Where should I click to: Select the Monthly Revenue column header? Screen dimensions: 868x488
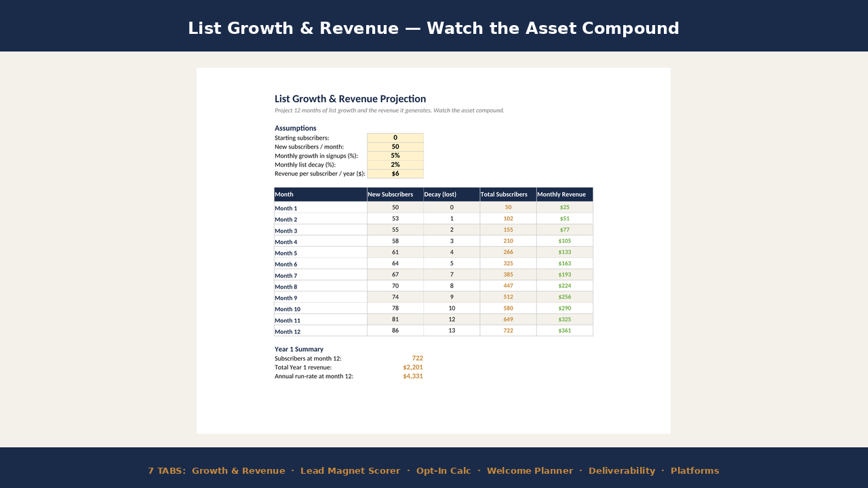pos(565,195)
